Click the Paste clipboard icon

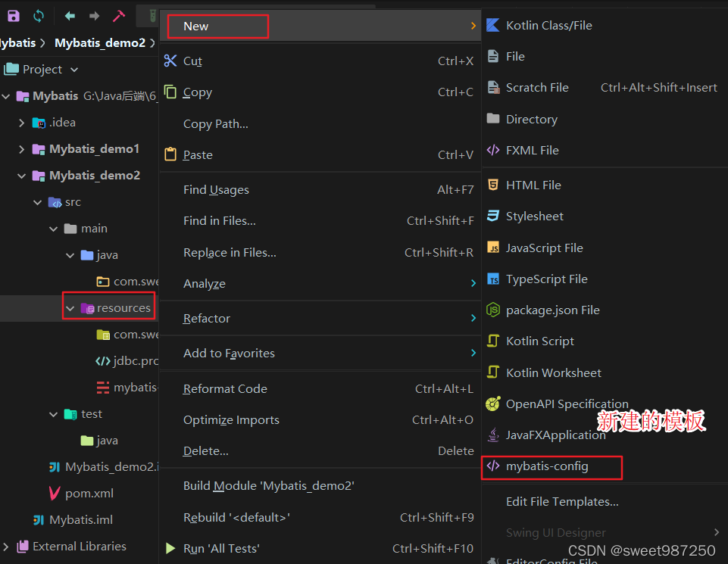170,154
